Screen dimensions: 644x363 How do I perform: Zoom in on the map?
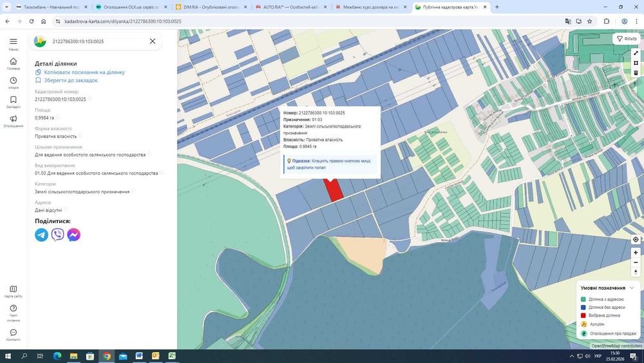(636, 253)
